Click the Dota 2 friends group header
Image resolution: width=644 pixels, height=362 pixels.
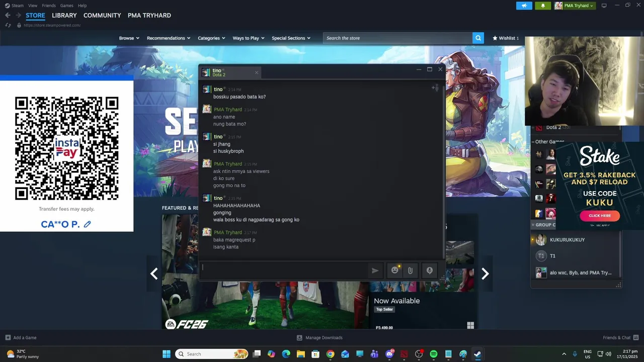[553, 127]
